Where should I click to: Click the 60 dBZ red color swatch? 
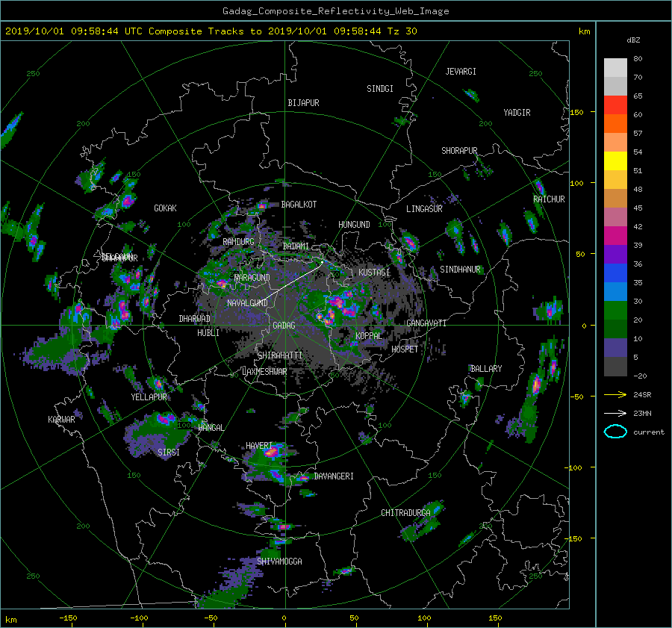click(x=615, y=105)
